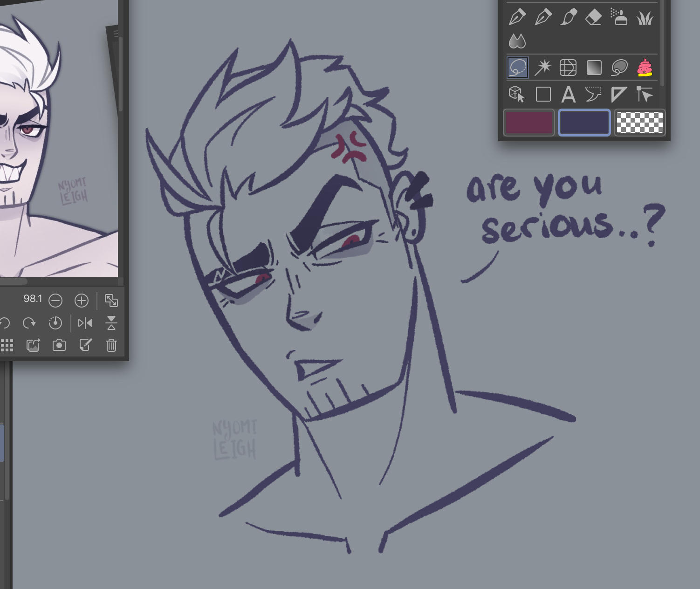Viewport: 700px width, 589px height.
Task: Toggle flip horizontal in Sub View
Action: 85,323
